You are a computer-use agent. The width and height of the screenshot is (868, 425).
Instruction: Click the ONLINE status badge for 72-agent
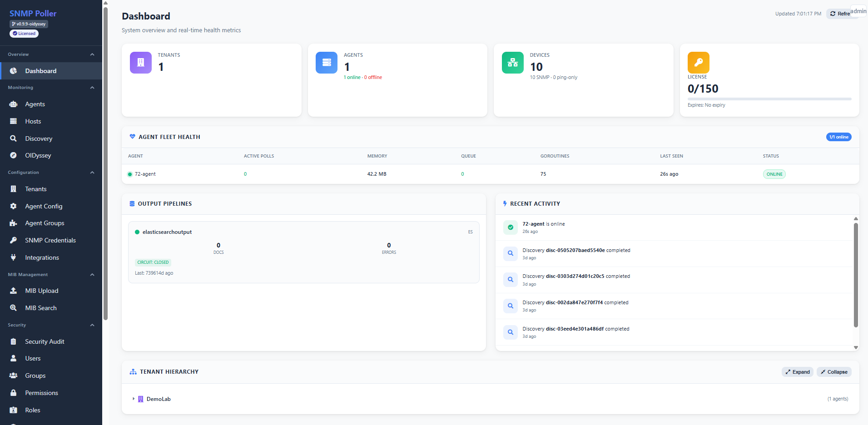[774, 174]
